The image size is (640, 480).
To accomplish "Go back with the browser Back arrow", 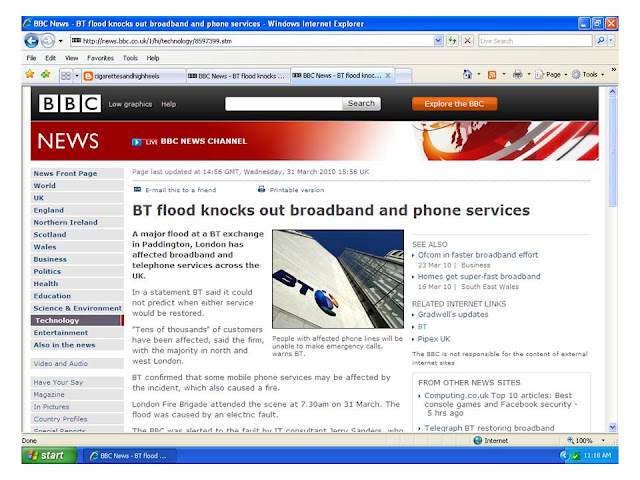I will pos(31,40).
